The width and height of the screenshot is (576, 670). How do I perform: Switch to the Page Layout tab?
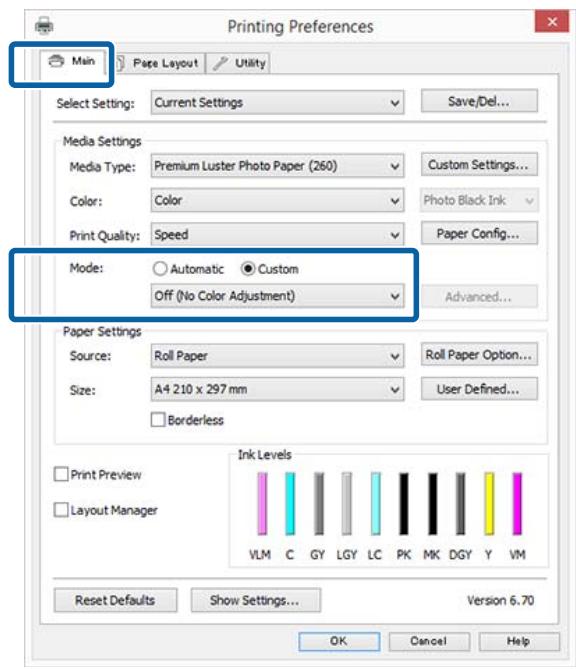coord(159,63)
